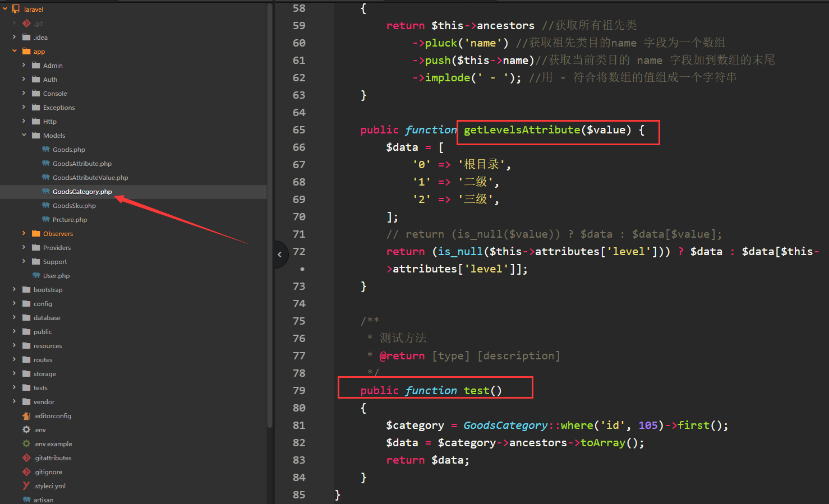Select the public folder row
The image size is (829, 504).
(x=133, y=331)
